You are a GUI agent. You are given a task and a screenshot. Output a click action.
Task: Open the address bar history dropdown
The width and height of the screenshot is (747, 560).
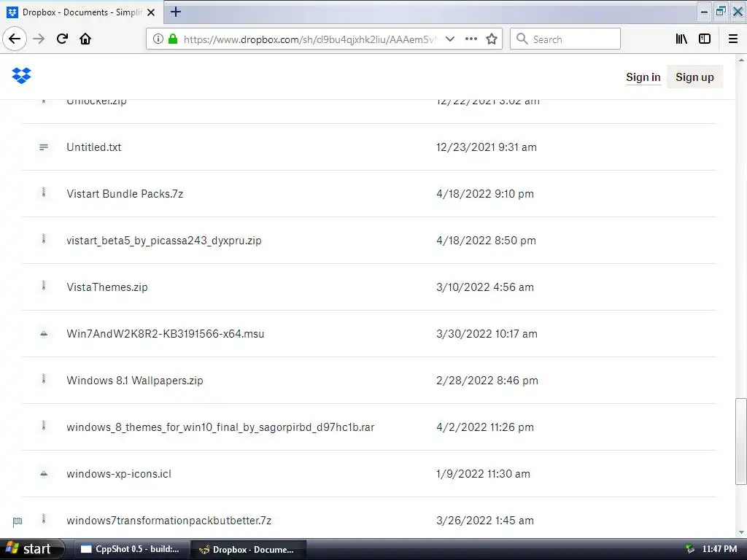[449, 39]
